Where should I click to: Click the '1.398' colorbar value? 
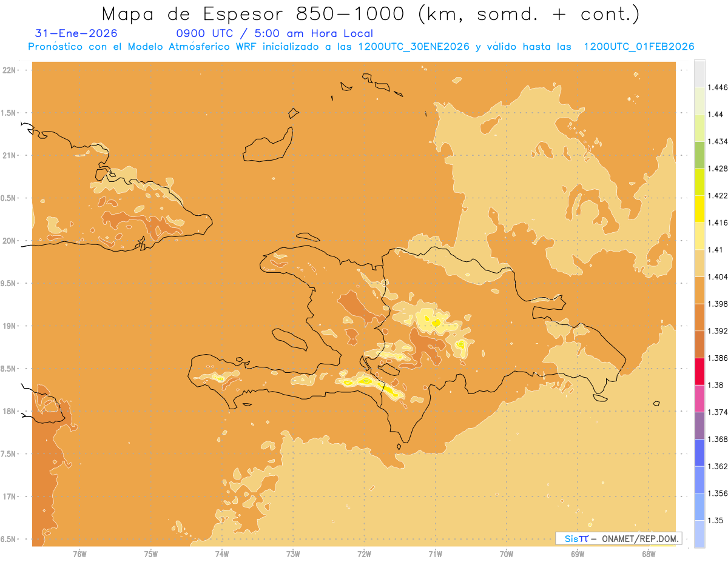[x=718, y=304]
